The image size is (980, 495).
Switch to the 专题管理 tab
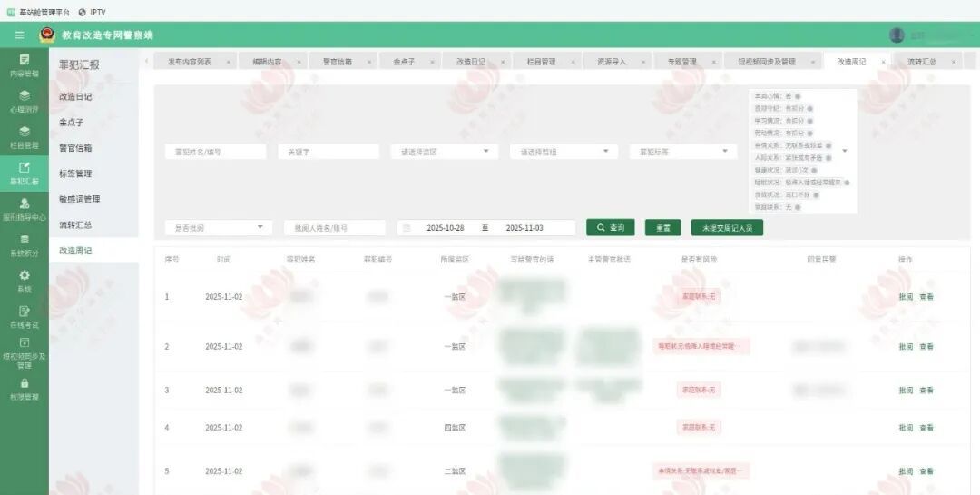coord(681,62)
